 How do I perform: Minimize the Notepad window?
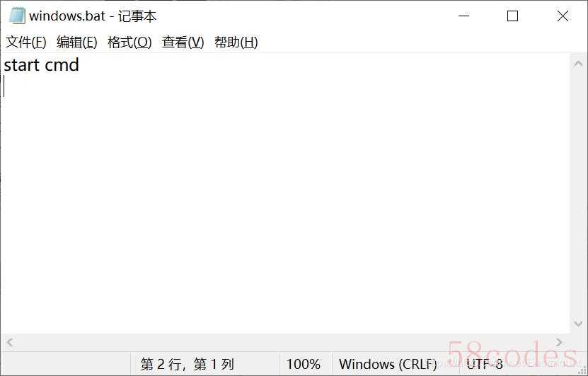[x=464, y=16]
